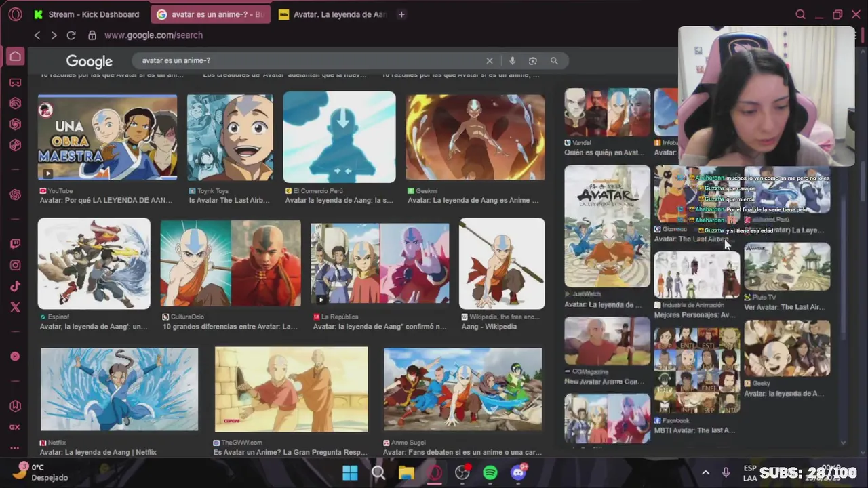Open the Pluto TV Appa flying image
This screenshot has width=868, height=488.
(787, 267)
